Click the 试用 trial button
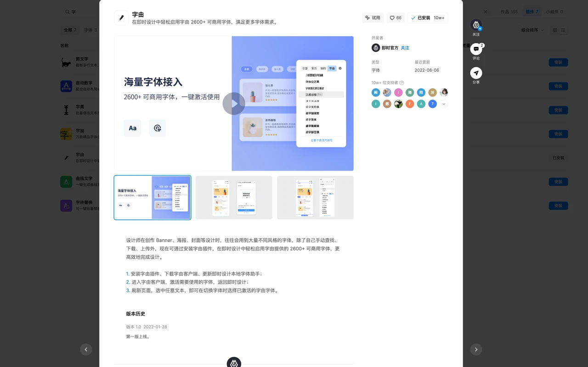This screenshot has height=367, width=588. pyautogui.click(x=373, y=18)
